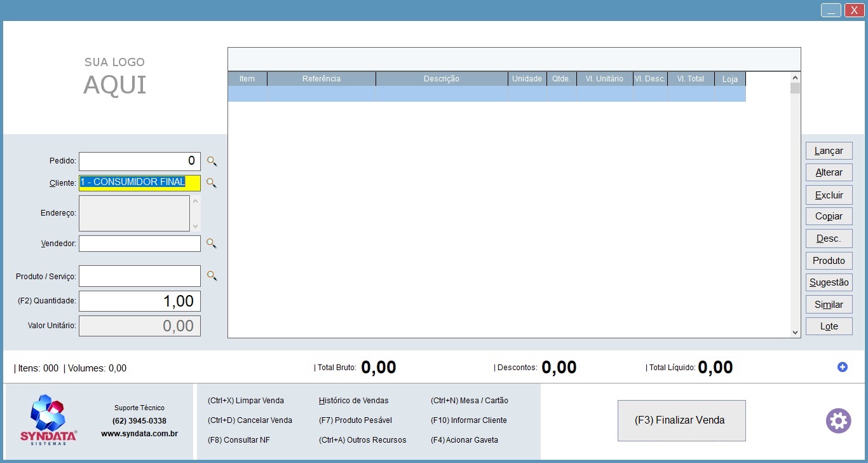Open client search with Cliente magnifier icon

(x=212, y=183)
